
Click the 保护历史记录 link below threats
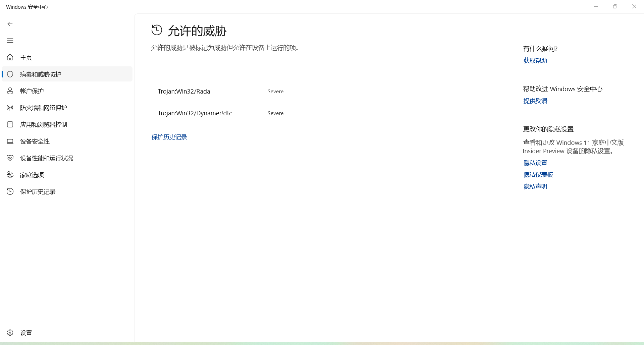(x=169, y=137)
